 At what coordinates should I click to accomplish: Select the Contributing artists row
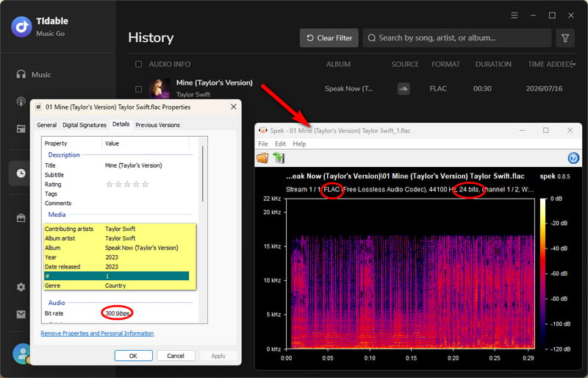[x=116, y=229]
